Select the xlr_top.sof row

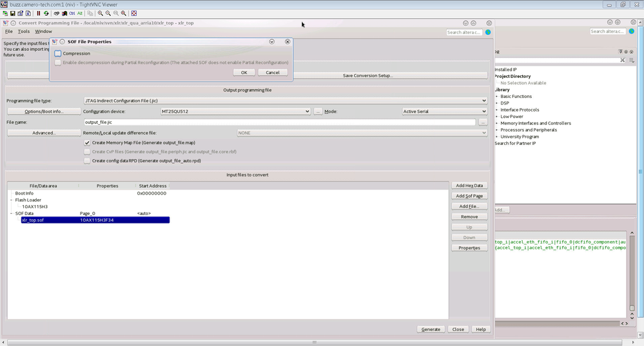click(x=95, y=220)
